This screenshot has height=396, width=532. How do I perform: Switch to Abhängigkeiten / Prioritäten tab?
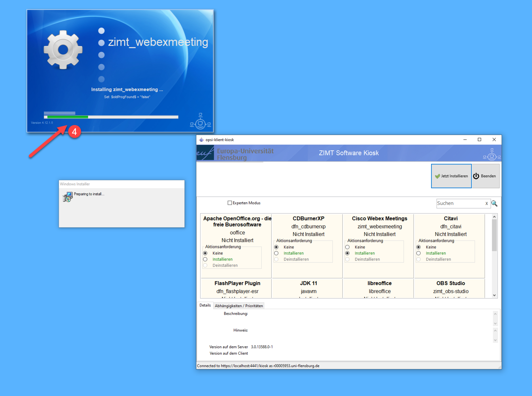[239, 306]
